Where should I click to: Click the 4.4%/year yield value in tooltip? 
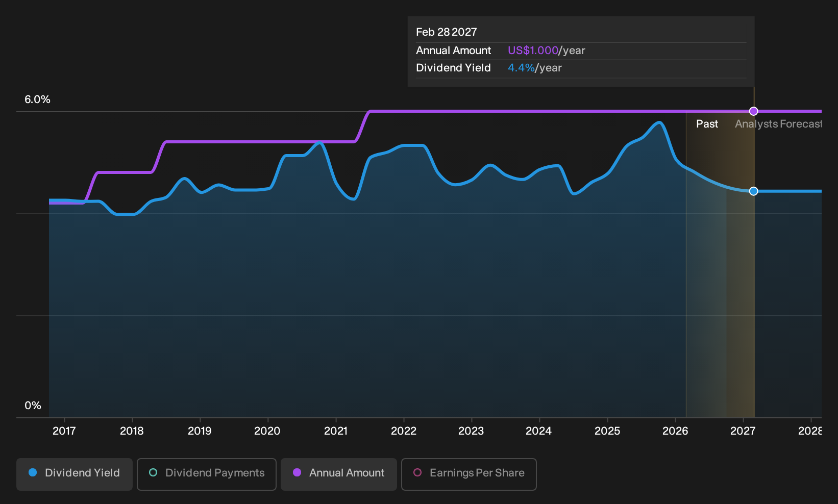point(535,68)
